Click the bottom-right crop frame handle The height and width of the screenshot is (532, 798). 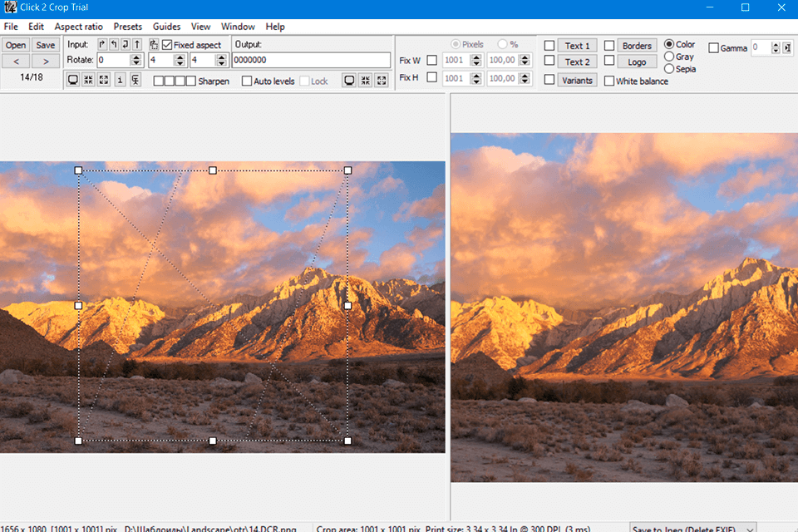tap(348, 441)
